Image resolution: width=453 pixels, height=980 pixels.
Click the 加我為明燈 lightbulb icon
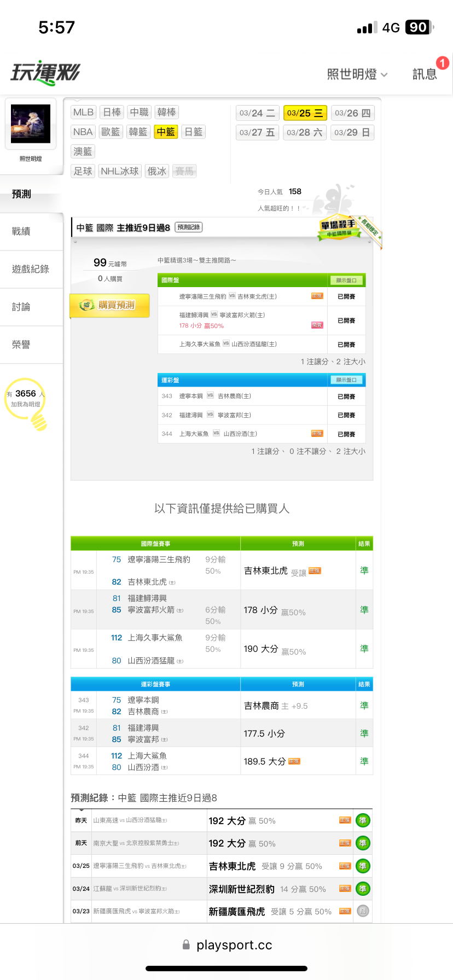click(38, 420)
